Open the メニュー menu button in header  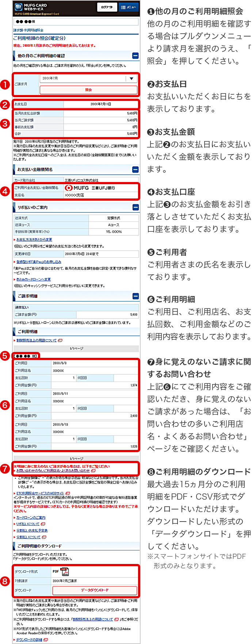tap(128, 7)
